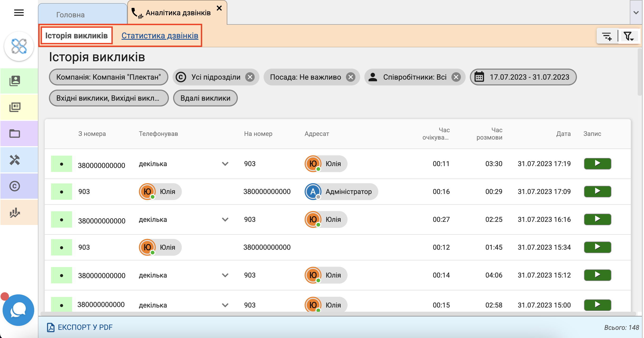Open Статистика дзвінків link
The width and height of the screenshot is (644, 338).
(x=160, y=35)
